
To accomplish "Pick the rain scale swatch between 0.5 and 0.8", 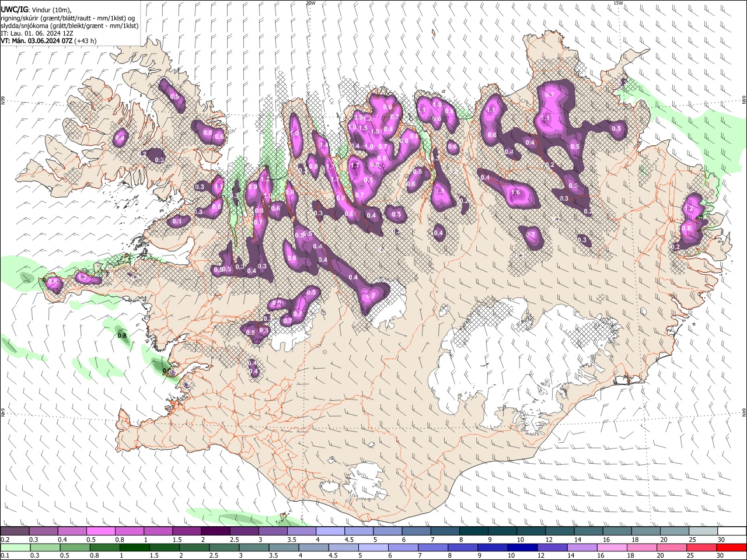I will pos(75,547).
